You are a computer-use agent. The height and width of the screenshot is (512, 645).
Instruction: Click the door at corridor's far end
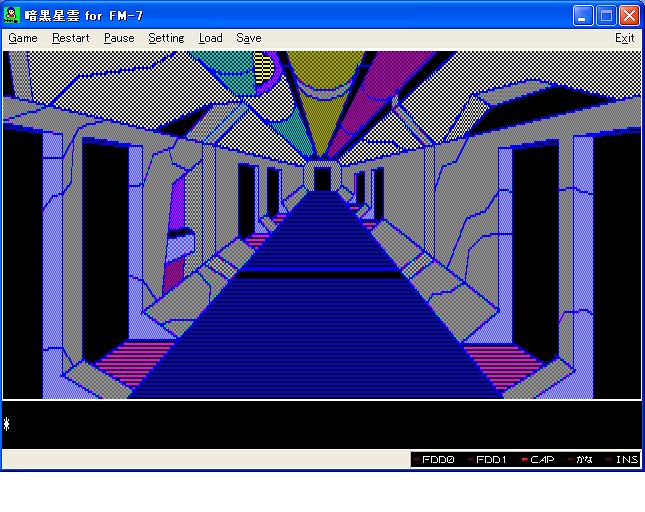point(322,179)
